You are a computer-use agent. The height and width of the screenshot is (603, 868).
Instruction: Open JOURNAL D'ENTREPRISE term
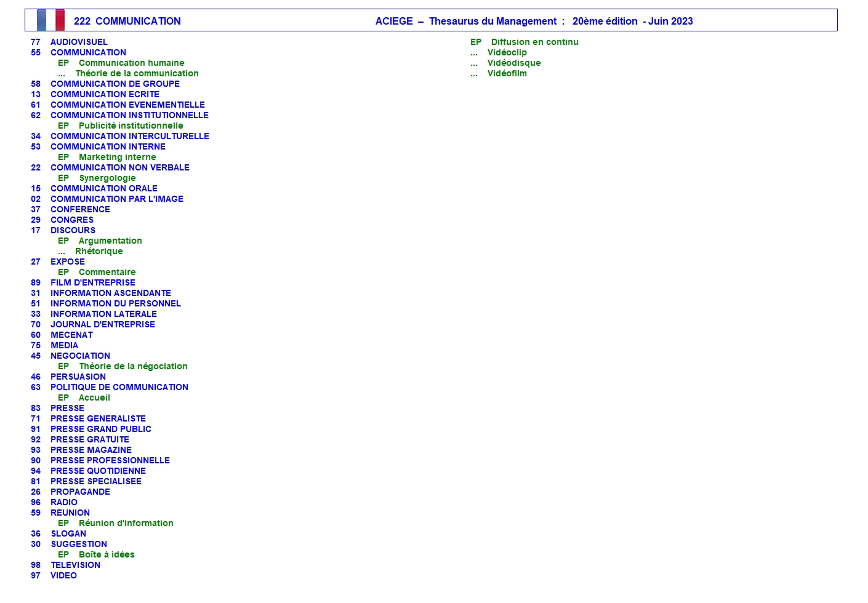103,324
